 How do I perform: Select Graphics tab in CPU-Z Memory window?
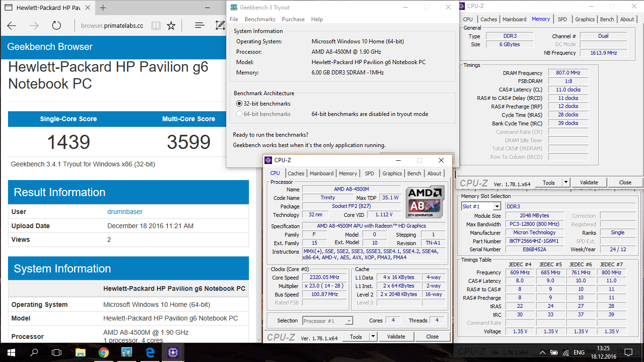click(x=585, y=19)
